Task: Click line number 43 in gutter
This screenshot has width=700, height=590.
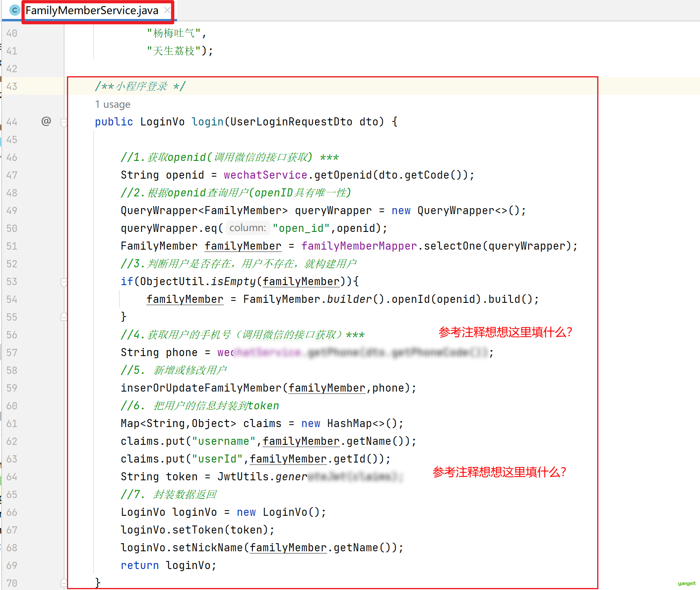Action: pyautogui.click(x=12, y=86)
